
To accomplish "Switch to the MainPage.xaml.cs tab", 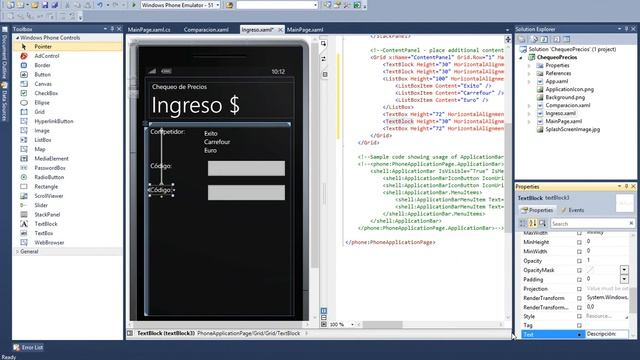I will tap(149, 29).
